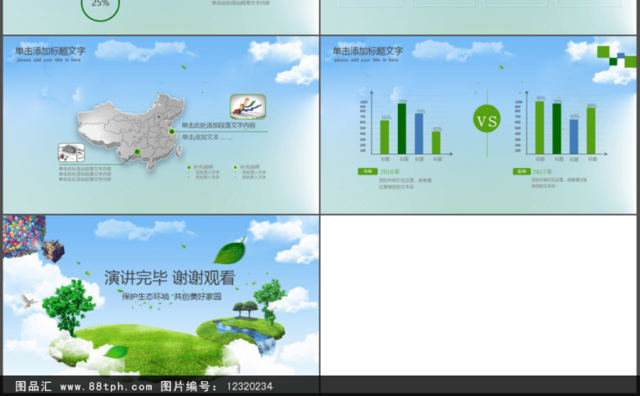Click the image number 12320234 text

pos(250,387)
